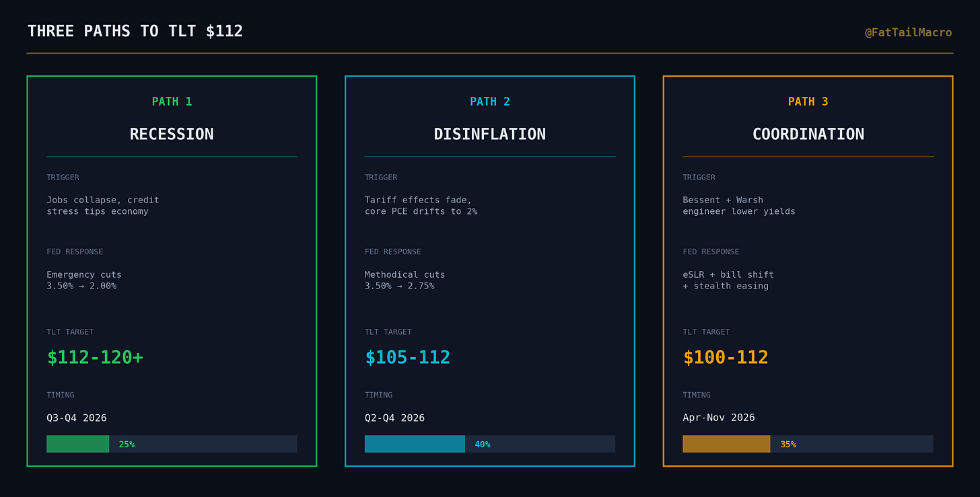Click the @FatTailMacro handle
The width and height of the screenshot is (980, 497).
point(909,32)
